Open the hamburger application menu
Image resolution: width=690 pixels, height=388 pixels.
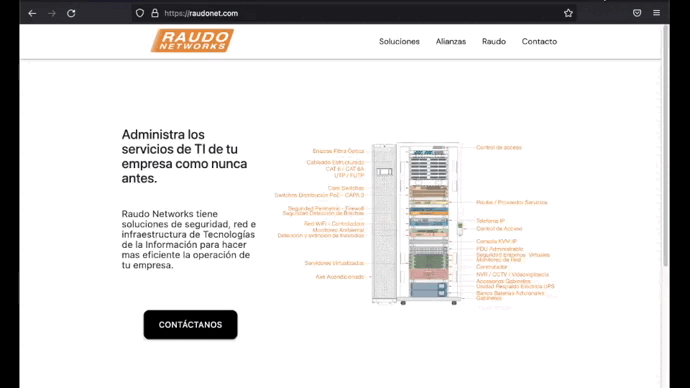tap(656, 13)
